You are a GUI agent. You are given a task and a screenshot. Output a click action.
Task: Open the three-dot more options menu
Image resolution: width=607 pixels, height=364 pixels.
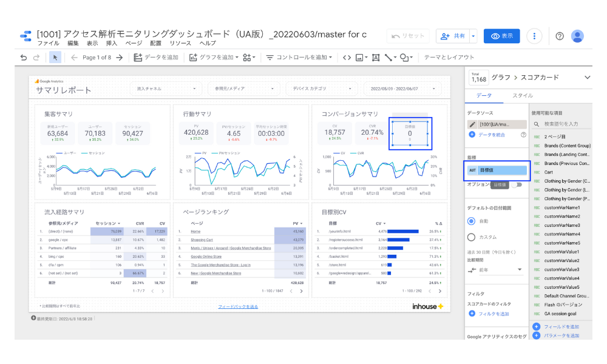pos(534,36)
